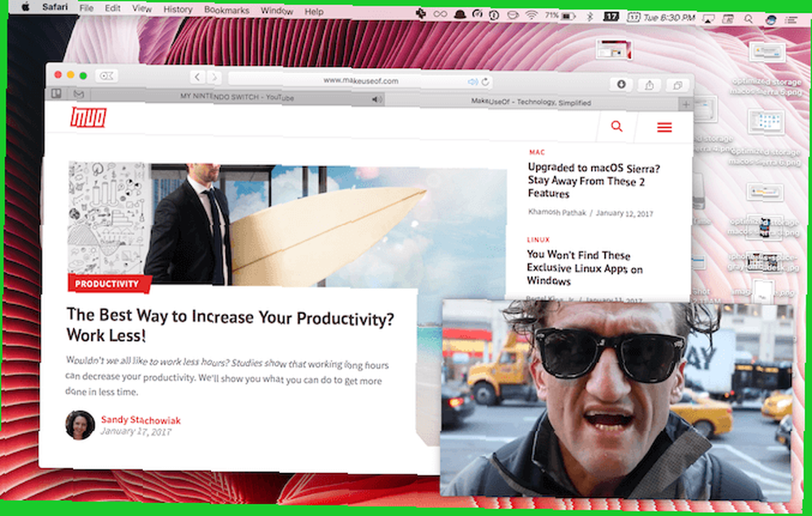Click the PRODUCTIVITY category label

coord(108,284)
